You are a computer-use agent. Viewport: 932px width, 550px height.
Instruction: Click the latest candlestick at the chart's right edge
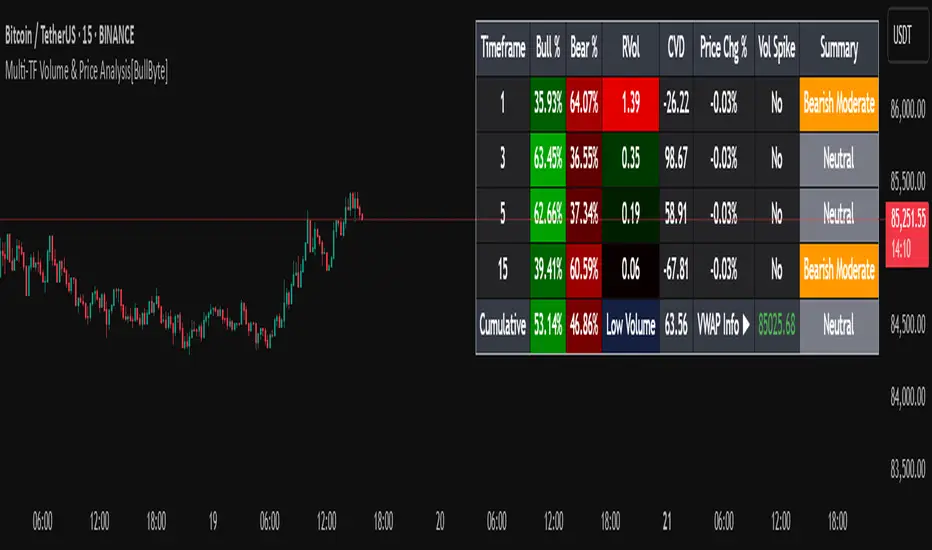point(361,215)
